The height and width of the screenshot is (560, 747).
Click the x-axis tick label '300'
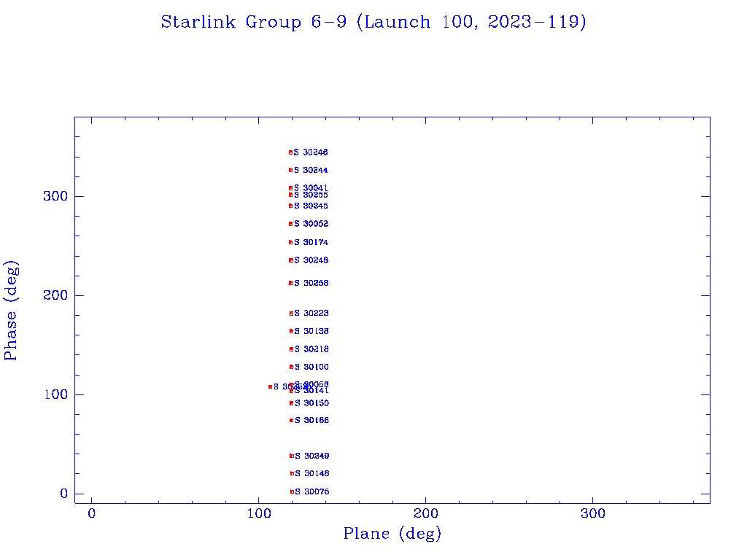tap(592, 514)
